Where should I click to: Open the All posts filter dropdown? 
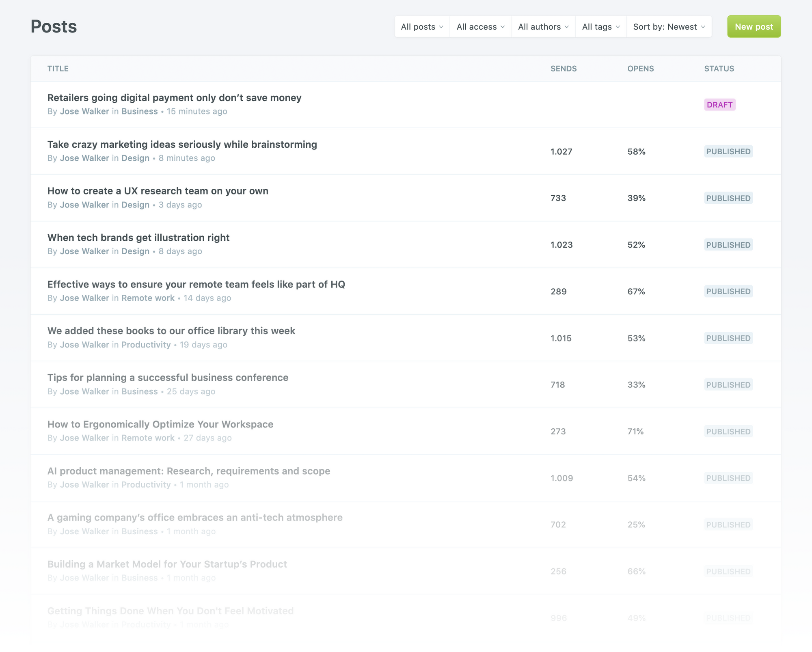[422, 27]
